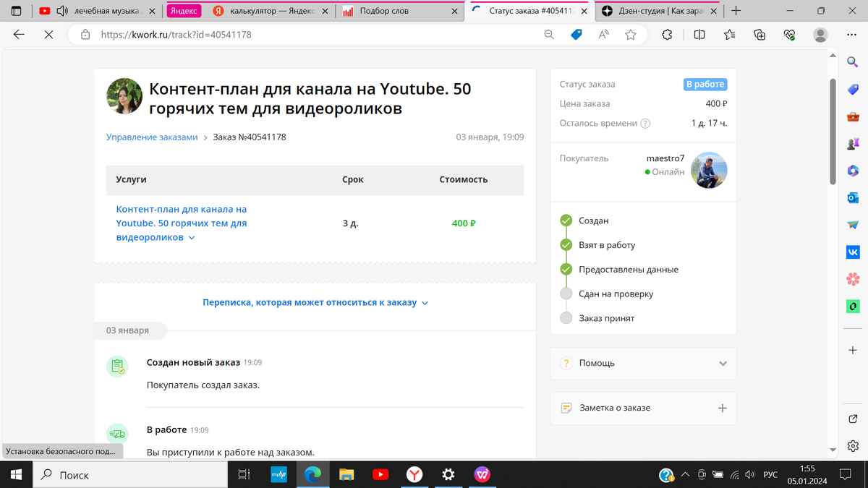The height and width of the screenshot is (488, 868).
Task: Open the zoom-out magnifier in the address bar
Action: pyautogui.click(x=549, y=34)
